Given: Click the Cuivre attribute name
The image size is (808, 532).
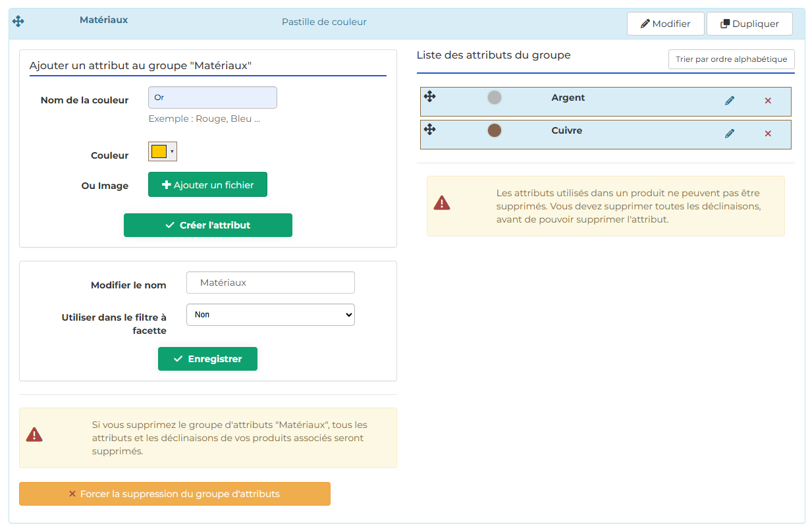Looking at the screenshot, I should (x=567, y=130).
